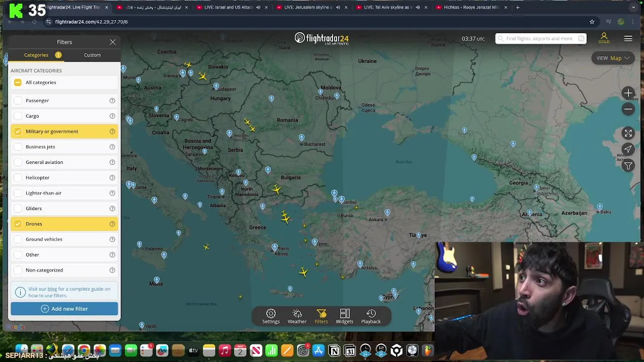Enable the General aviation checkbox

[18, 162]
